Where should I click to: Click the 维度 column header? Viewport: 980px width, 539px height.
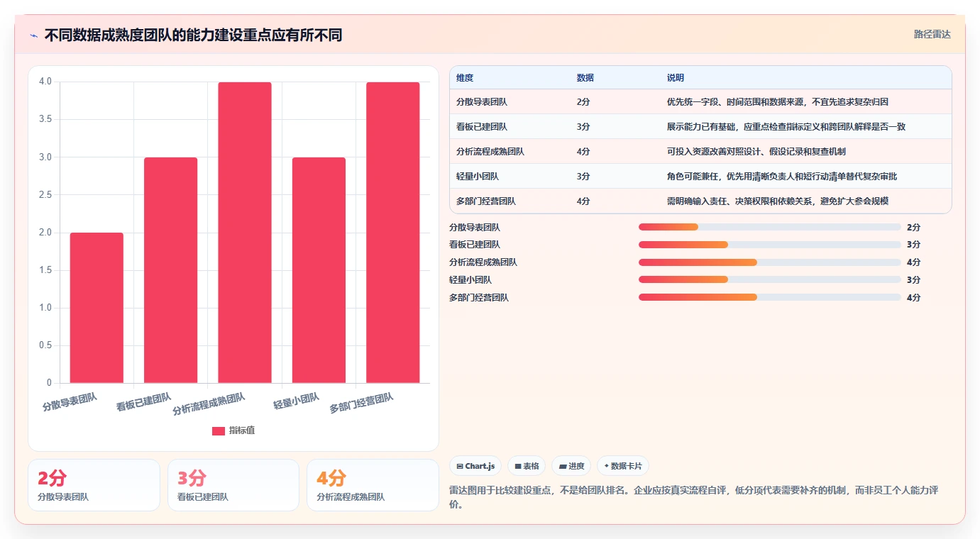pos(465,77)
